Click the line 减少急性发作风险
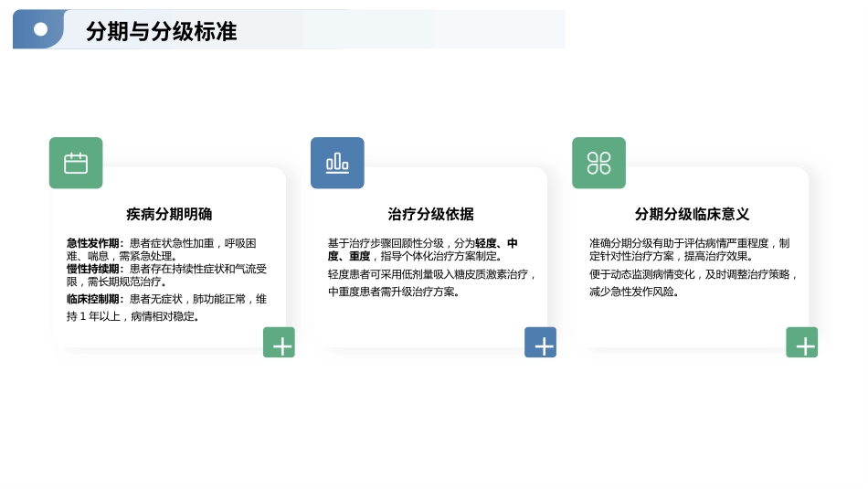The width and height of the screenshot is (868, 489). click(x=634, y=292)
